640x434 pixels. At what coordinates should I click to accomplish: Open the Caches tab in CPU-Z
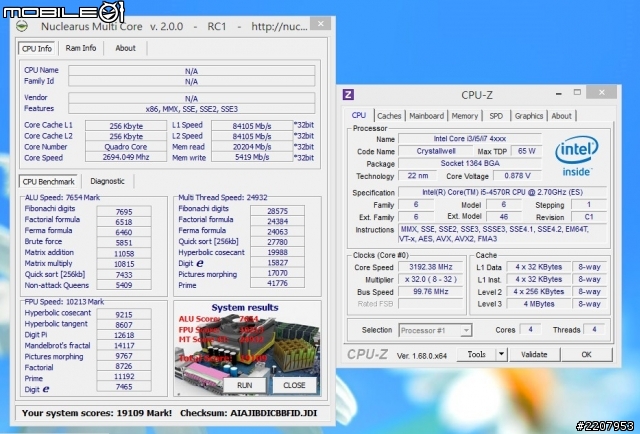[389, 116]
